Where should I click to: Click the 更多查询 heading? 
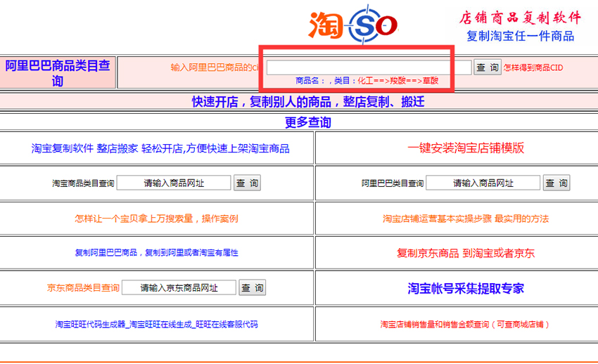(x=308, y=122)
